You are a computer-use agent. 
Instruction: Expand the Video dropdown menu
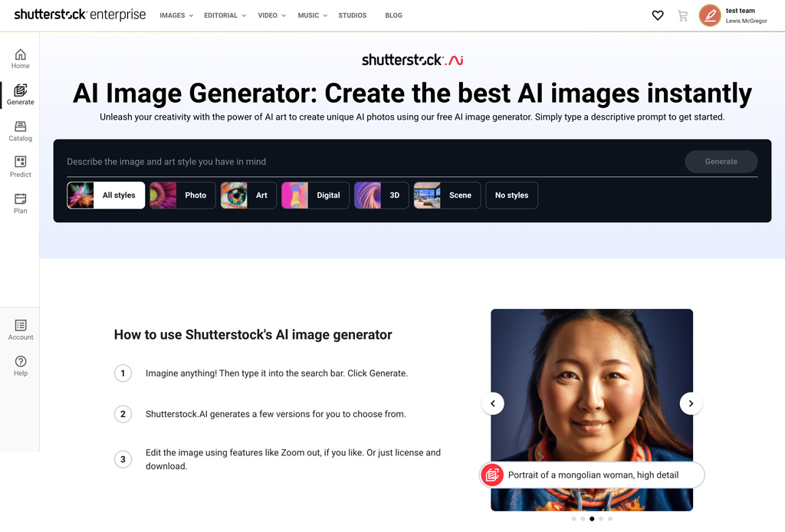tap(271, 15)
